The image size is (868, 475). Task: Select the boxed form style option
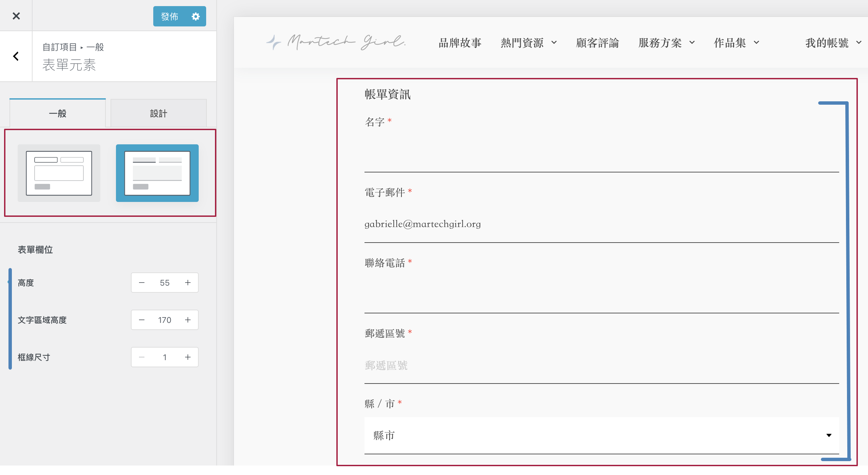coord(59,173)
